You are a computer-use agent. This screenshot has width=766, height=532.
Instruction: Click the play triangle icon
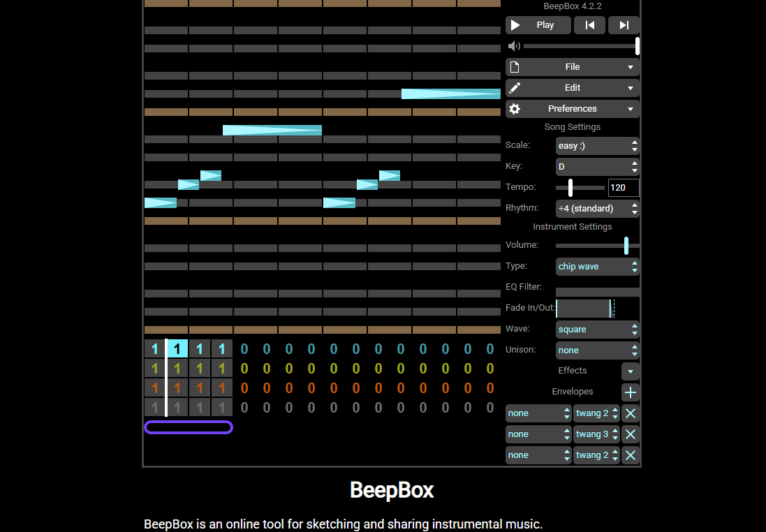pos(516,25)
